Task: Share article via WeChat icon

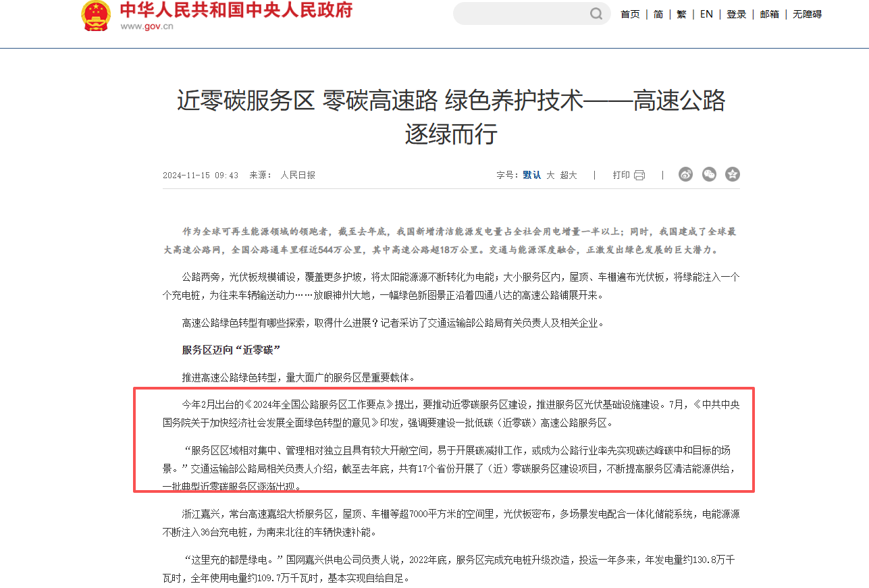Action: (x=709, y=175)
